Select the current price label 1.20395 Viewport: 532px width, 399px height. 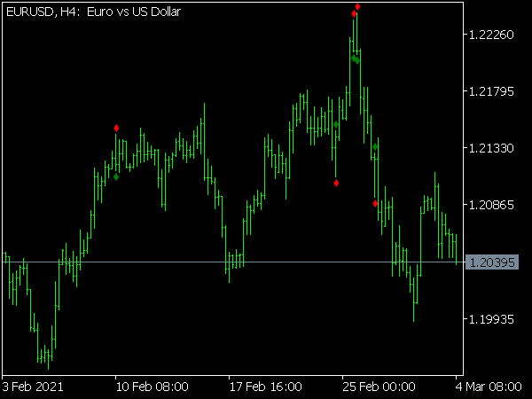[x=492, y=262]
